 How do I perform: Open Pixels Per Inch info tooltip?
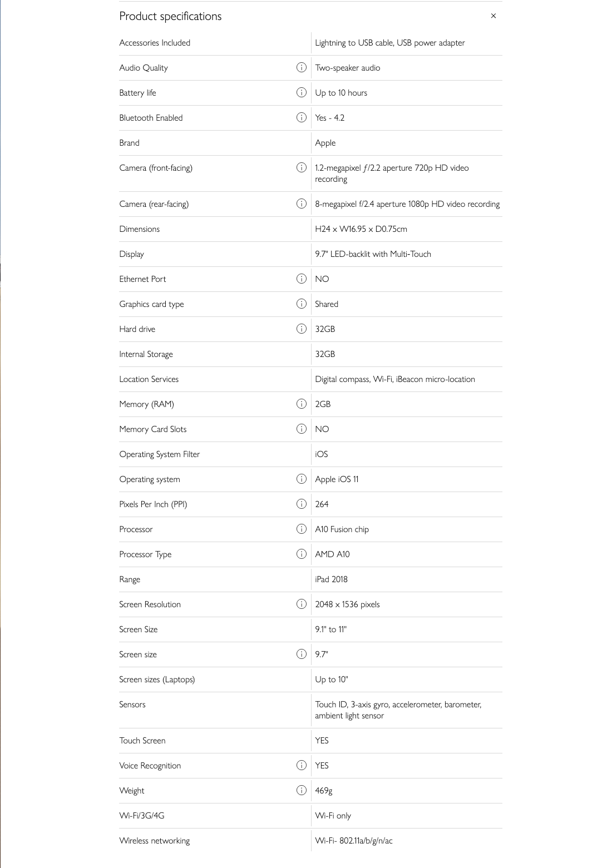pyautogui.click(x=301, y=504)
